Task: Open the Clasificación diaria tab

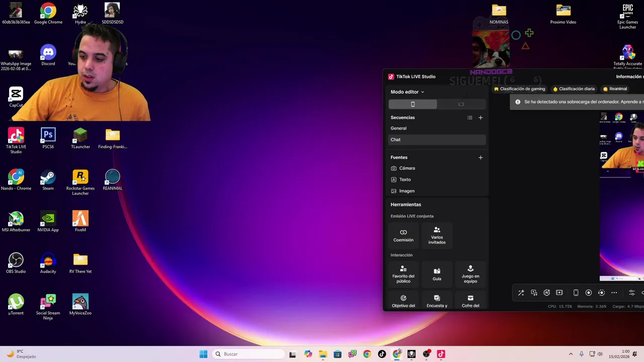Action: tap(574, 89)
